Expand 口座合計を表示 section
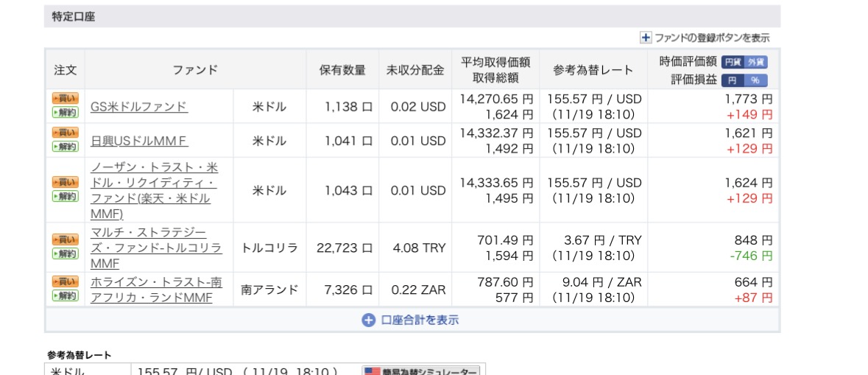This screenshot has width=868, height=375. point(369,320)
